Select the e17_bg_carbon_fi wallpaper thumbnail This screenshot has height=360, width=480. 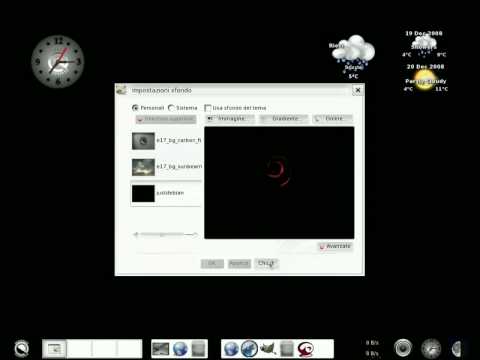coord(143,141)
